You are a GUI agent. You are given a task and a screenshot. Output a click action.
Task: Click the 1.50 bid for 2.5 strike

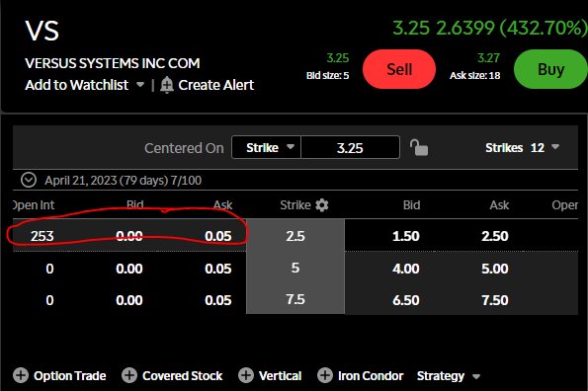coord(406,236)
